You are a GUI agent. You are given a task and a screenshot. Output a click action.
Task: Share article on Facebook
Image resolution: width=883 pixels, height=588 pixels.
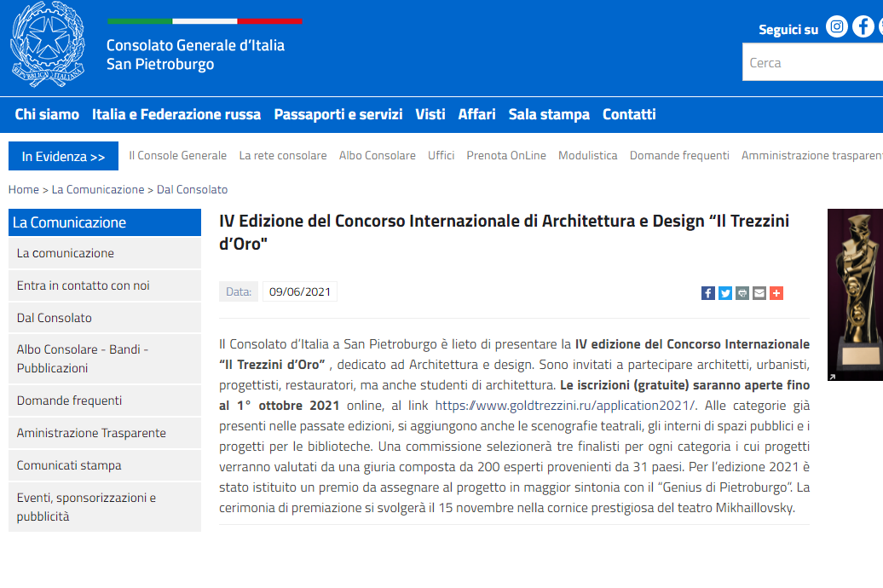(x=708, y=293)
